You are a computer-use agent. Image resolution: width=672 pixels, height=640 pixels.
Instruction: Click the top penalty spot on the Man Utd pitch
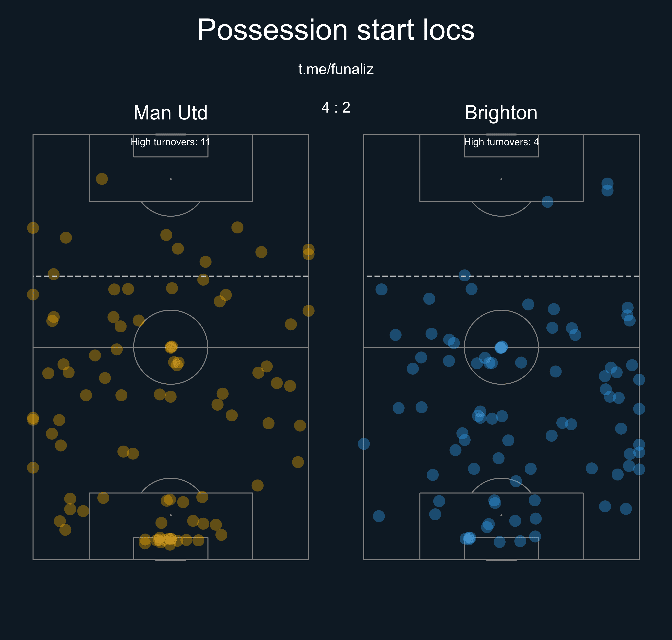coord(170,179)
